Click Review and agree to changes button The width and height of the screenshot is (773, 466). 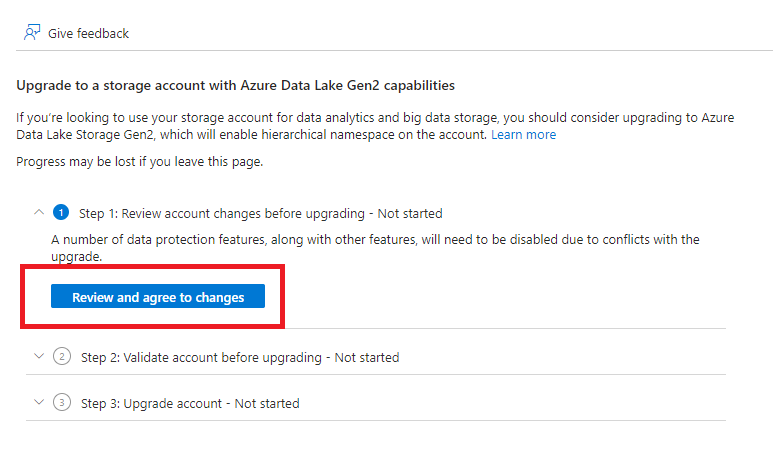click(x=158, y=297)
